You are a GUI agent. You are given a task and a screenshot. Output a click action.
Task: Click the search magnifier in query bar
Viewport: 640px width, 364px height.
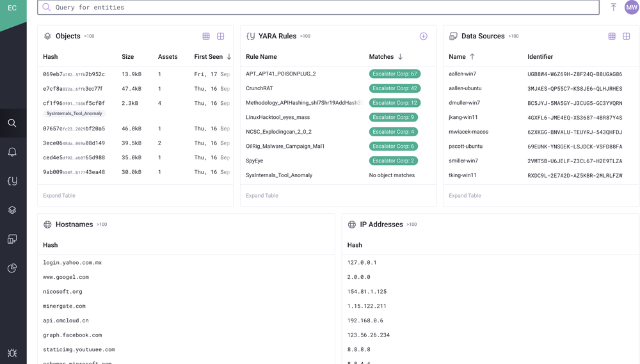coord(47,7)
